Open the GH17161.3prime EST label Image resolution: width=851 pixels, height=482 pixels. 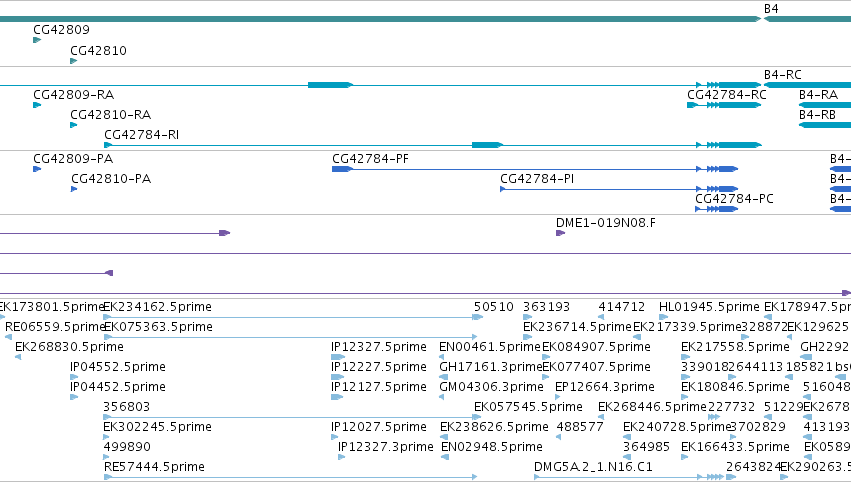[491, 367]
